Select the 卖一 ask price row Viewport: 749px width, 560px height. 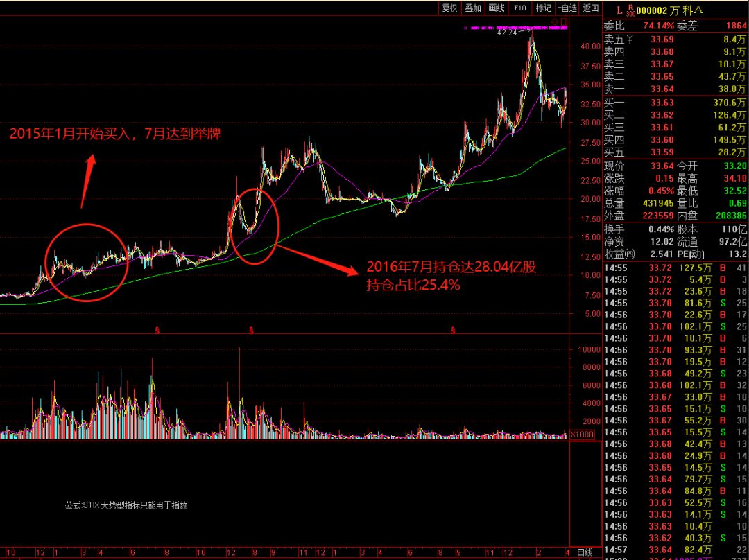pyautogui.click(x=673, y=89)
